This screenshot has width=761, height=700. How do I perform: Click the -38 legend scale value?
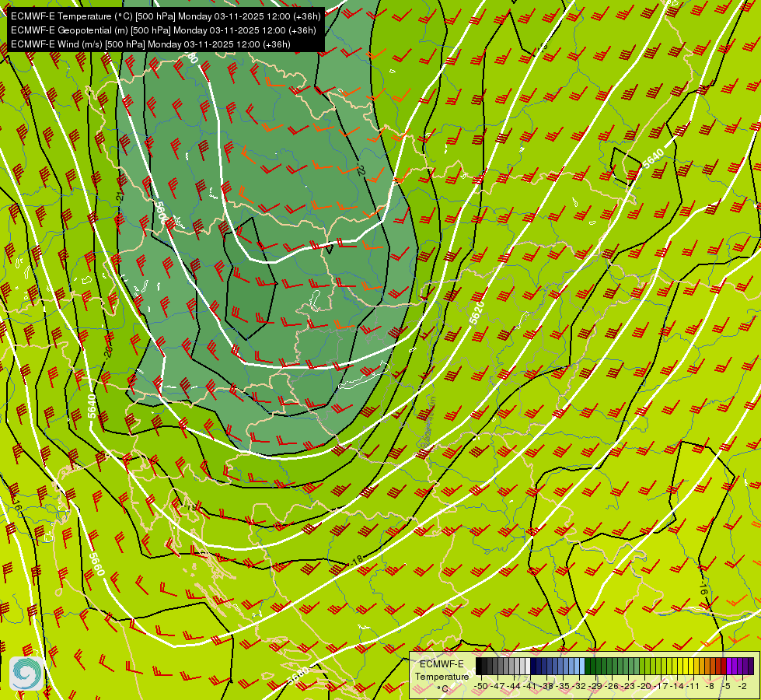(546, 686)
